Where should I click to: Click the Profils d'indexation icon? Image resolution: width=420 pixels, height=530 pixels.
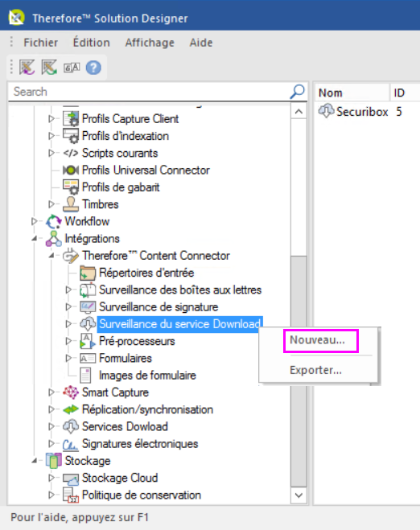(71, 136)
